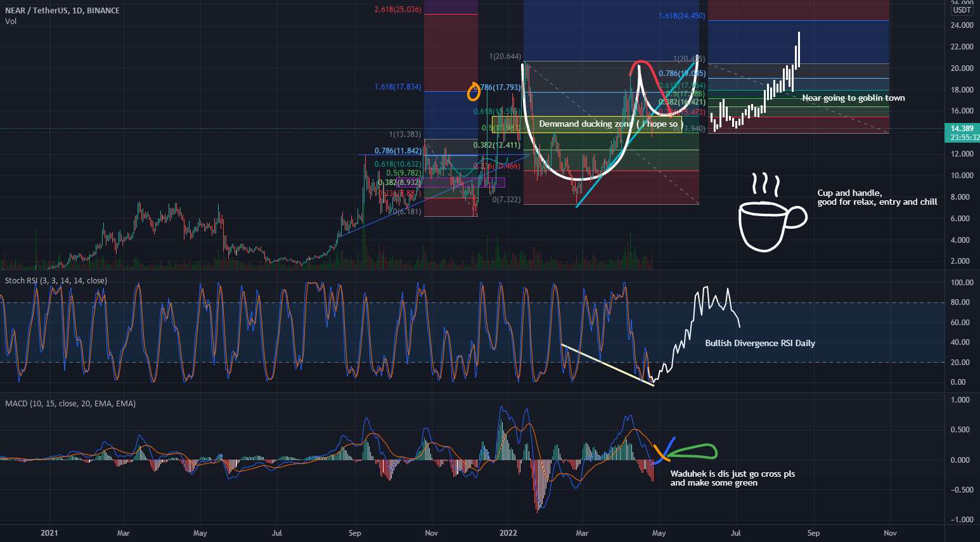Click 100.00 on the Stoch RSI scale

pyautogui.click(x=962, y=283)
